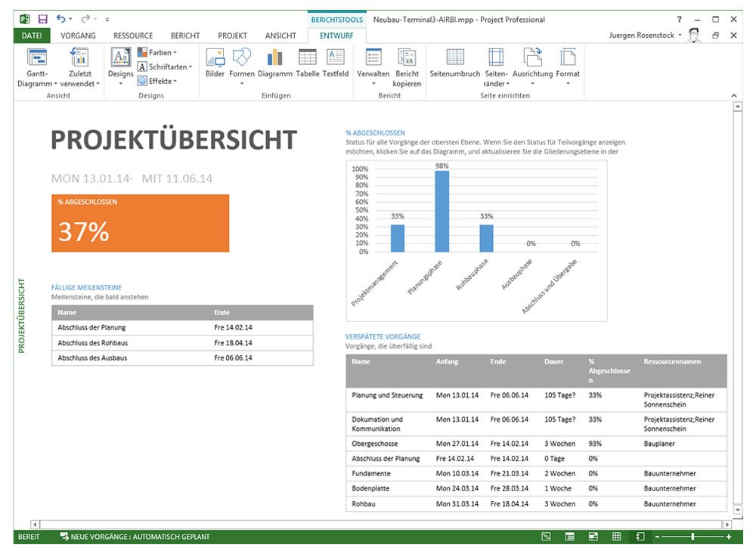Click the Ressourcennamen column header
Viewport: 756px width, 551px height.
point(672,361)
